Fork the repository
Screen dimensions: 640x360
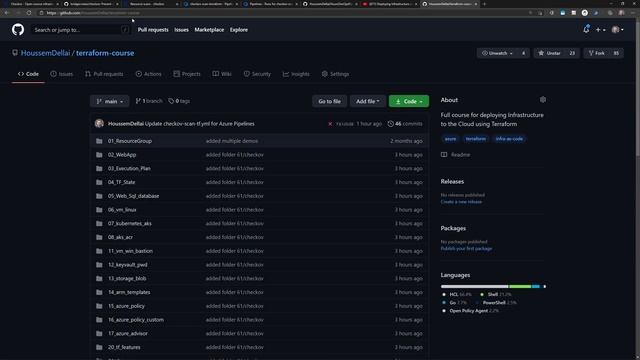pos(596,53)
